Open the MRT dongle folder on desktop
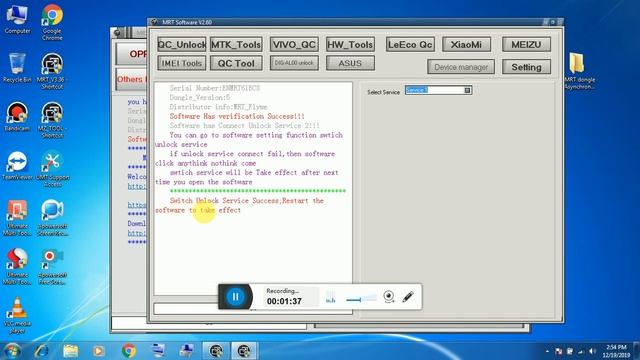The width and height of the screenshot is (640, 360). coord(580,71)
